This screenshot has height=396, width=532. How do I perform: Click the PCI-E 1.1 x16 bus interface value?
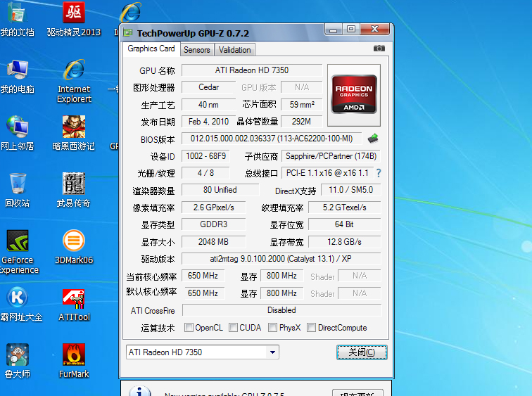tap(327, 173)
